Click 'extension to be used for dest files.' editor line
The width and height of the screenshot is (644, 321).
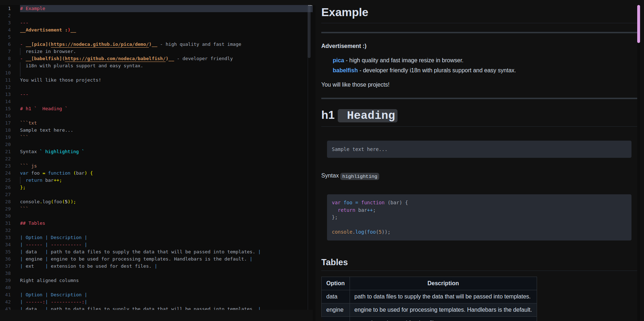(x=88, y=266)
